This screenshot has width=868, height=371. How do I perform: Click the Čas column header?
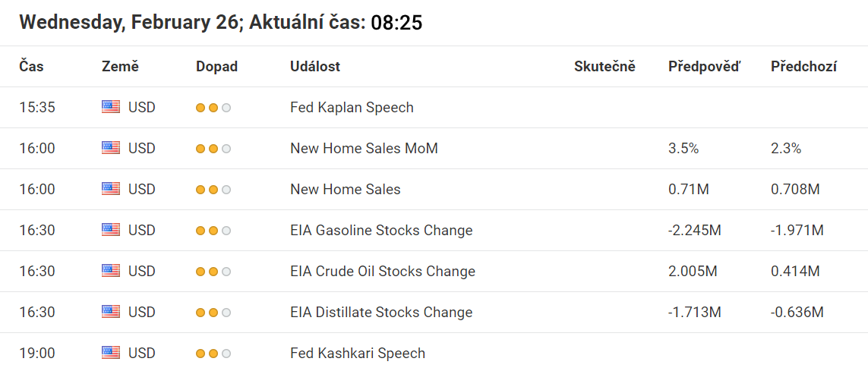31,66
